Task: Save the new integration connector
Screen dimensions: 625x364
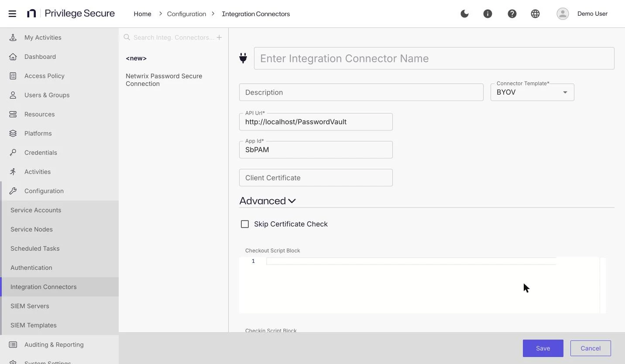Action: pyautogui.click(x=543, y=348)
